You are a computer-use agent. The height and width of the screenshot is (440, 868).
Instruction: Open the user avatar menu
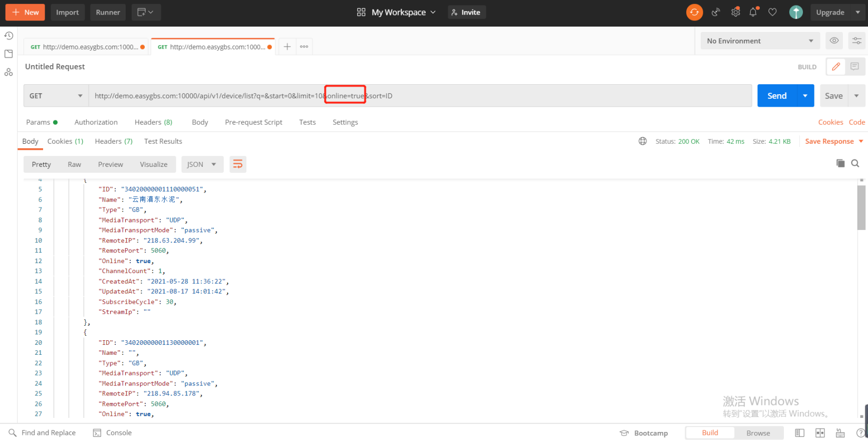pyautogui.click(x=796, y=12)
